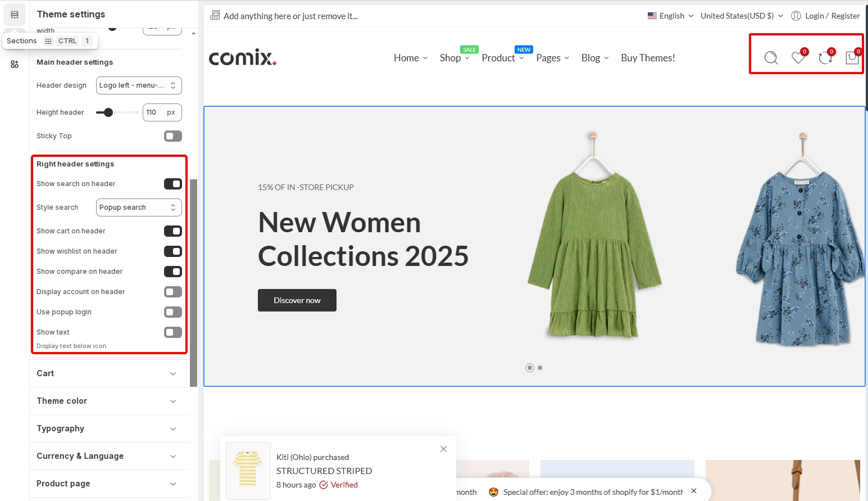
Task: Adjust the Height header slider
Action: coord(108,112)
